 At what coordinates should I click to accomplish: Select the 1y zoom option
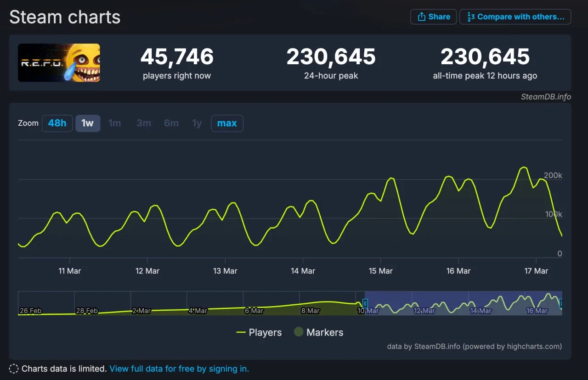tap(197, 123)
